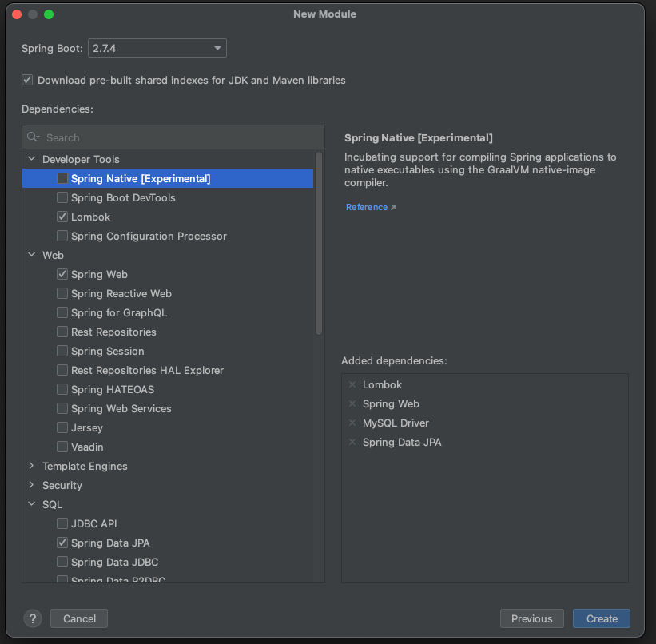Remove Spring Data JPA from added dependencies
Image resolution: width=656 pixels, height=644 pixels.
coord(352,443)
